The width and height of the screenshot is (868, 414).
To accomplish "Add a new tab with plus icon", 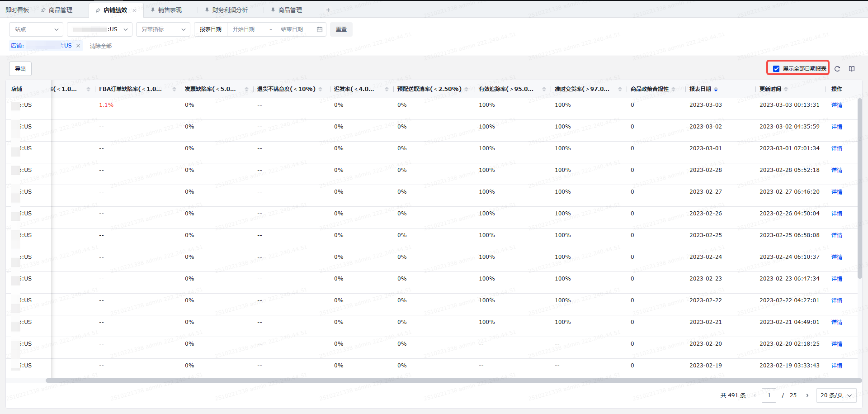I will (x=328, y=10).
